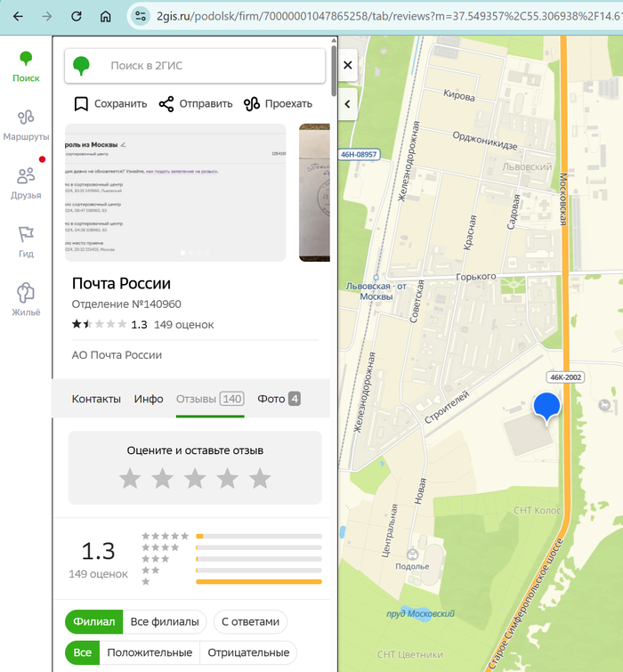
Task: Click the browser forward arrow
Action: click(x=47, y=16)
